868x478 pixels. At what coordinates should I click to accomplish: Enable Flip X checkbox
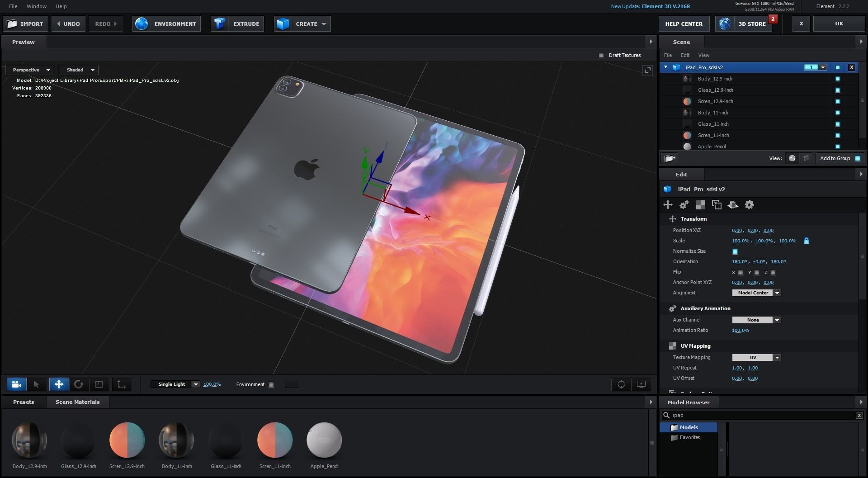[741, 273]
